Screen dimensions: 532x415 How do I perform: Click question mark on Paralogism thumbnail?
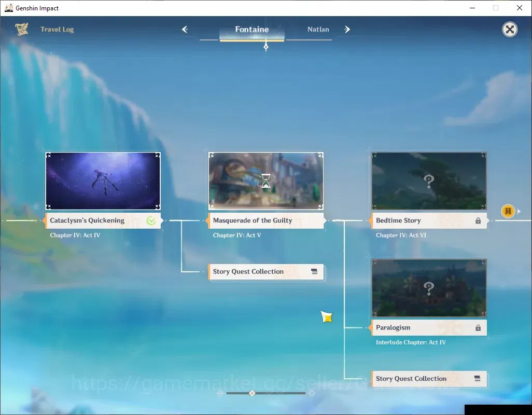point(429,288)
